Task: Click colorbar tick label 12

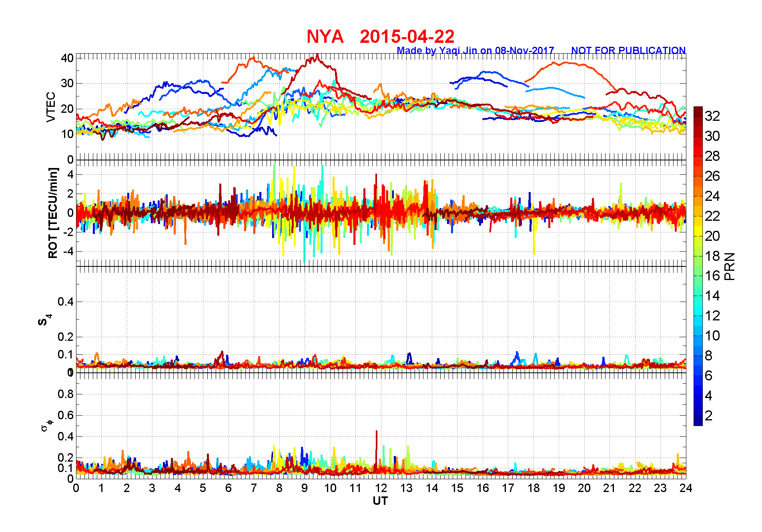Action: 712,316
